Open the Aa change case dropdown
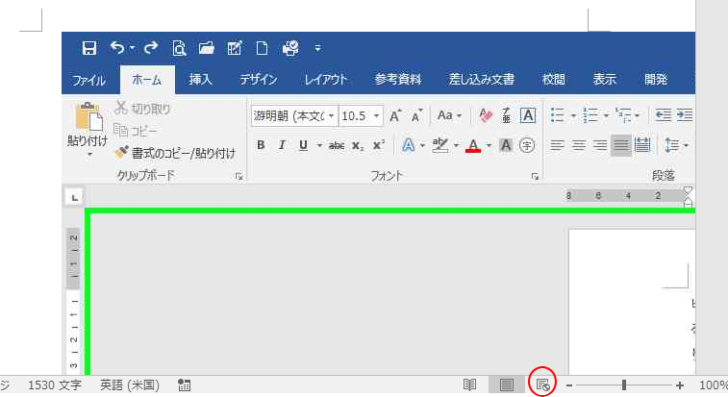The image size is (728, 397). click(449, 115)
